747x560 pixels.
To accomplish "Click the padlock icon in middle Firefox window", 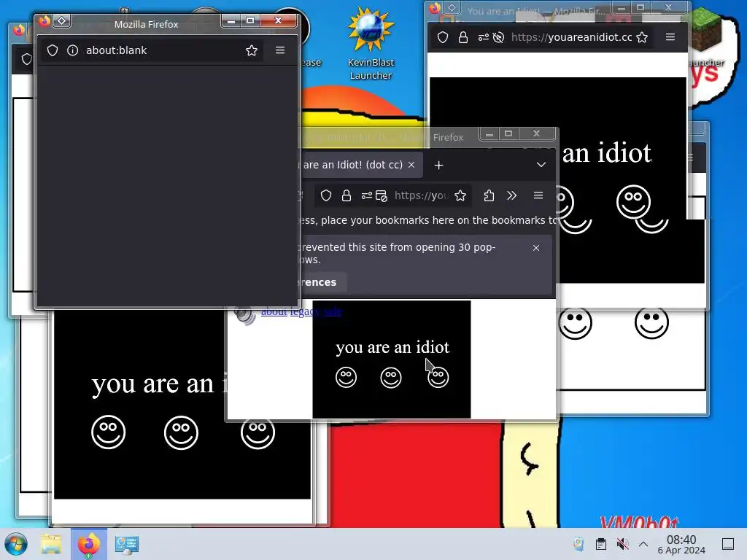I will pyautogui.click(x=347, y=195).
